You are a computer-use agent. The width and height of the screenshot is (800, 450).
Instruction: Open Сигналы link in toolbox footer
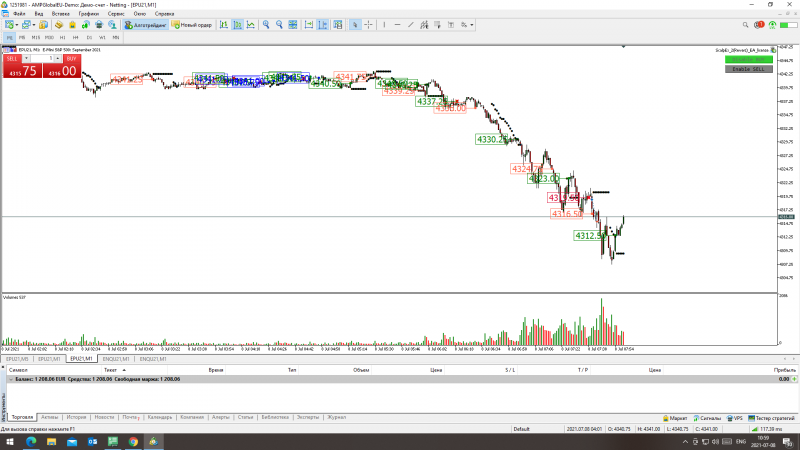pos(707,418)
